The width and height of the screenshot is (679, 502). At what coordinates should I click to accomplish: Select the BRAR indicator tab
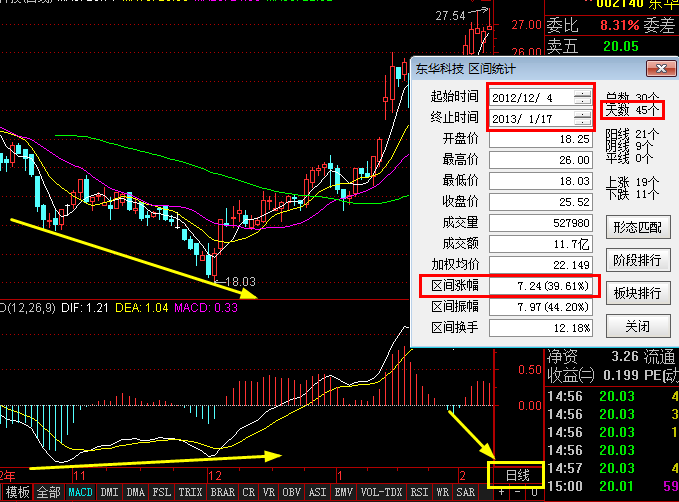click(223, 492)
